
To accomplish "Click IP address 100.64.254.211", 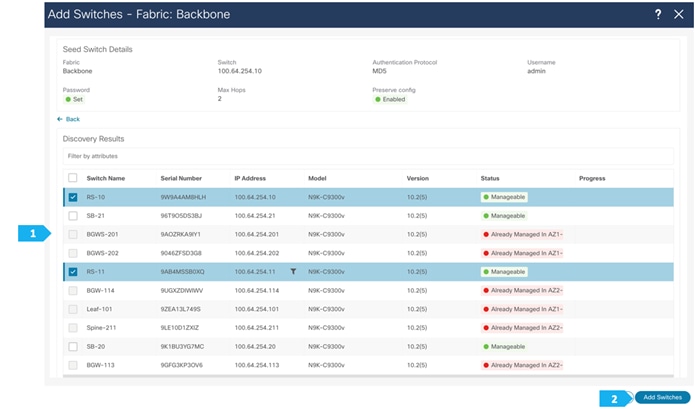I will tap(257, 327).
